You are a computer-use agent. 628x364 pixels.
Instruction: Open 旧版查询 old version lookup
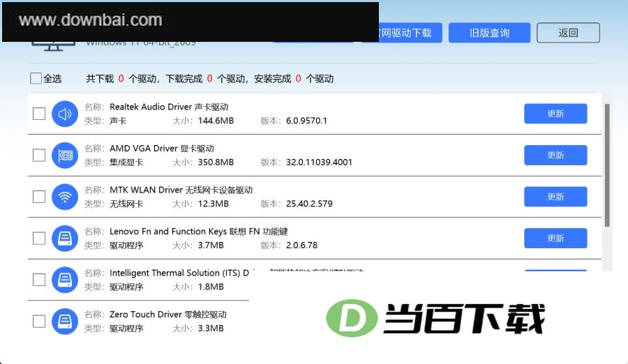(489, 33)
